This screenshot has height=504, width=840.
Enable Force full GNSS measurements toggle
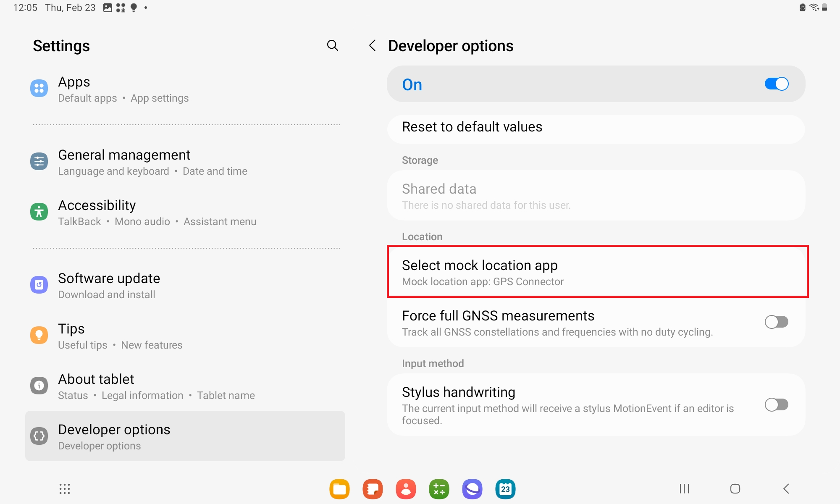tap(776, 322)
